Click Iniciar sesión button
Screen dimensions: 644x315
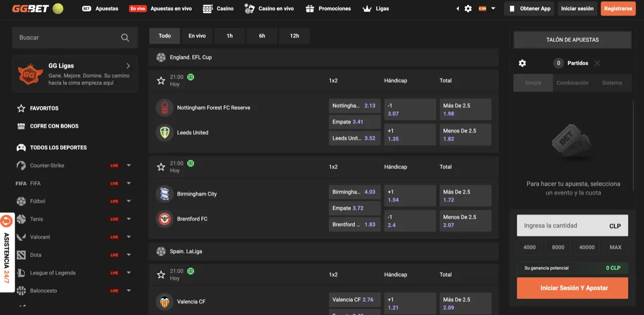pyautogui.click(x=578, y=9)
